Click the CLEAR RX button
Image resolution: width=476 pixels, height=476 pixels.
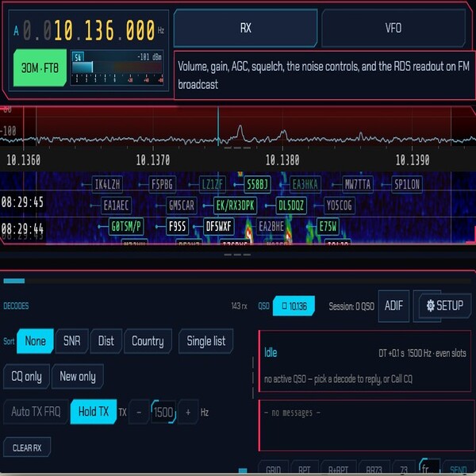pyautogui.click(x=27, y=447)
